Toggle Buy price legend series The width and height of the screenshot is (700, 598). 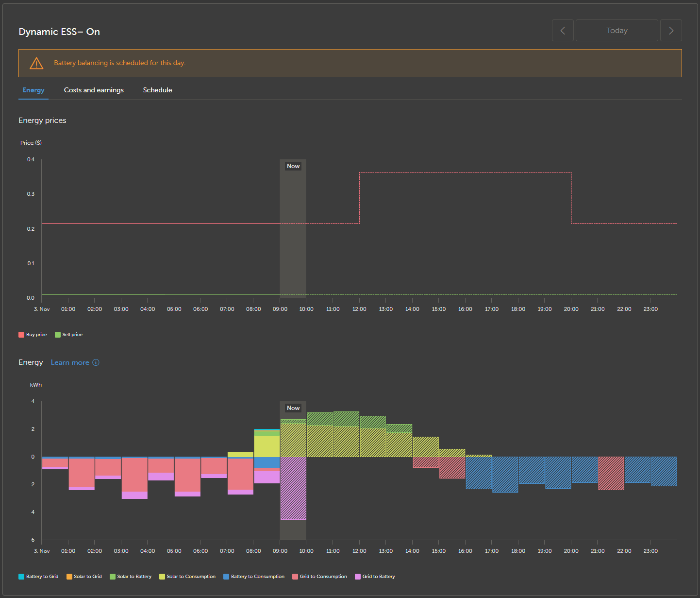coord(33,335)
